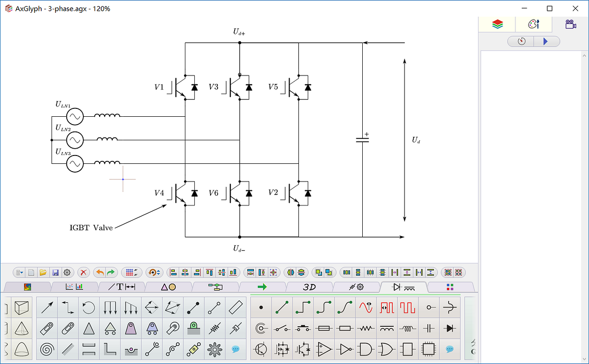
Task: Open the dropdown arrow on the first toolbar button
Action: pyautogui.click(x=22, y=272)
